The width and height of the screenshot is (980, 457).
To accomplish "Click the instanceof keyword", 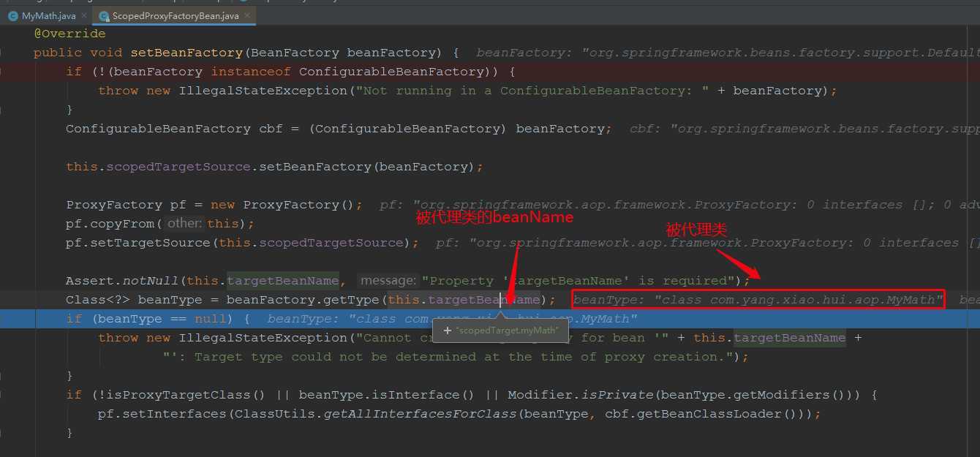I will pos(251,72).
